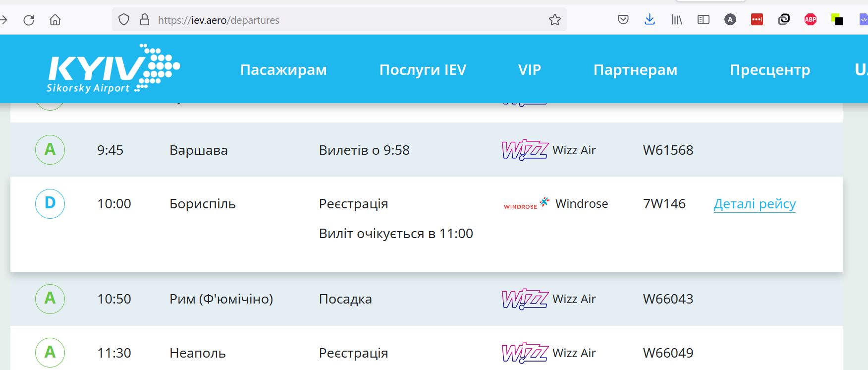
Task: Open Adblock Plus extension
Action: (x=811, y=20)
